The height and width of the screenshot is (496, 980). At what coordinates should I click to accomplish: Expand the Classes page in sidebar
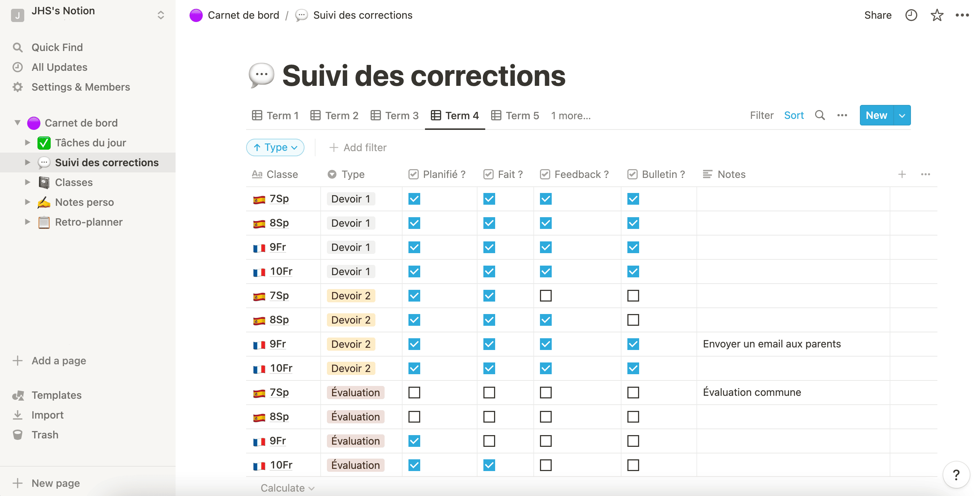click(28, 182)
